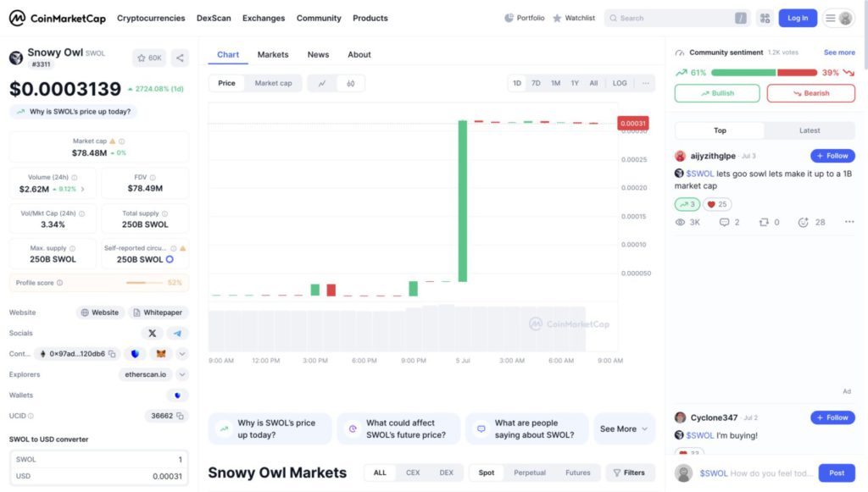Screen dimensions: 868x492
Task: Switch to the News tab
Action: click(x=319, y=55)
